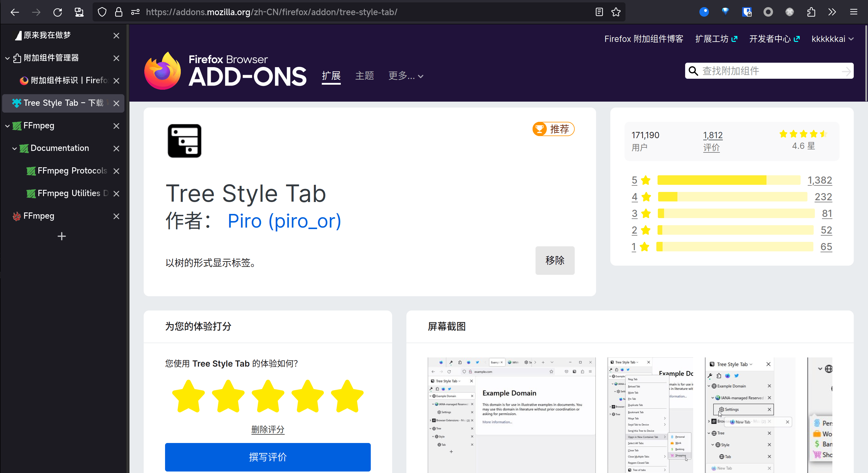Show more toolbar items via overflow chevrons
The width and height of the screenshot is (868, 473).
(832, 12)
